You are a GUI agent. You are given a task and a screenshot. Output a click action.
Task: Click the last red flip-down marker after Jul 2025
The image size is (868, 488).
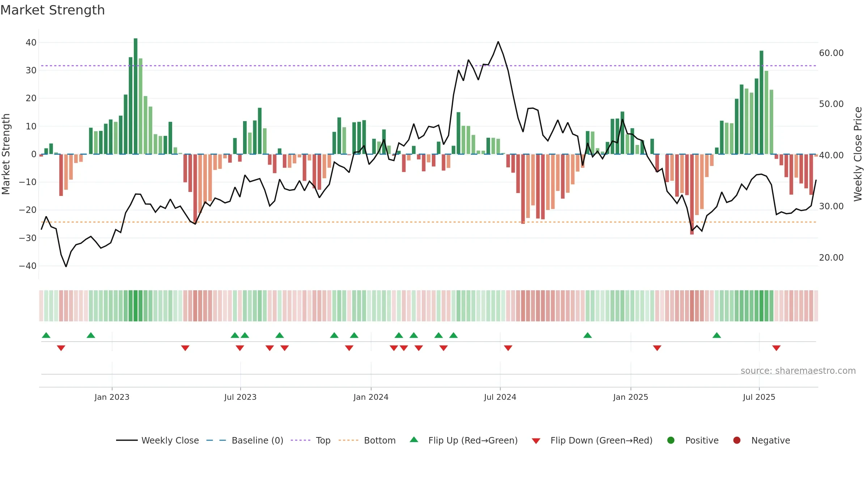tap(776, 348)
